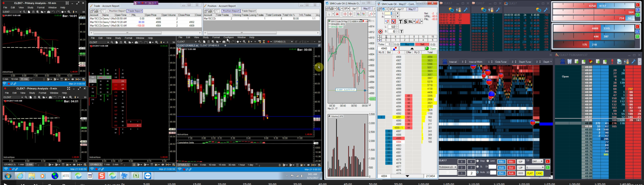Toggle the 5 min interval in the 5 min chart window
The width and height of the screenshot is (644, 185).
point(29,165)
